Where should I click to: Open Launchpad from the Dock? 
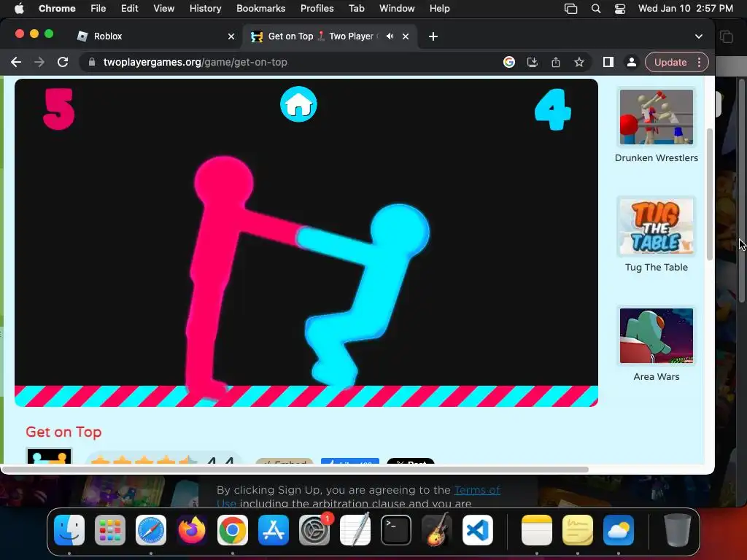click(x=110, y=530)
